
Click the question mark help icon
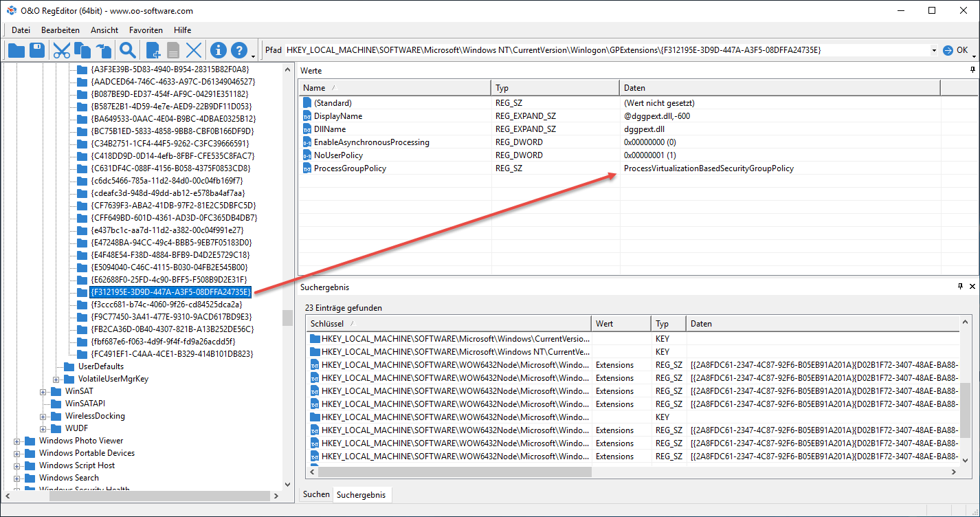pyautogui.click(x=238, y=50)
